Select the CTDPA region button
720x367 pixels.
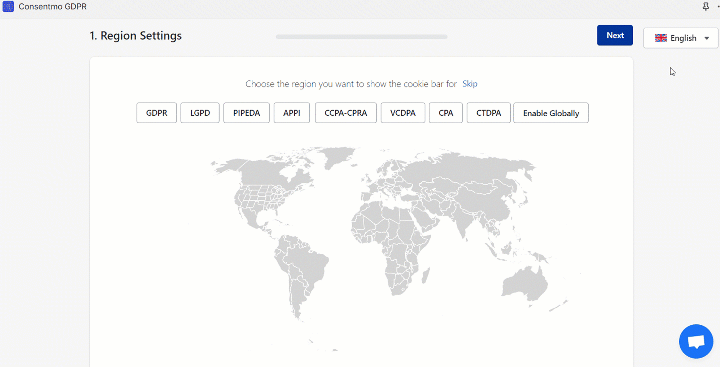click(489, 113)
